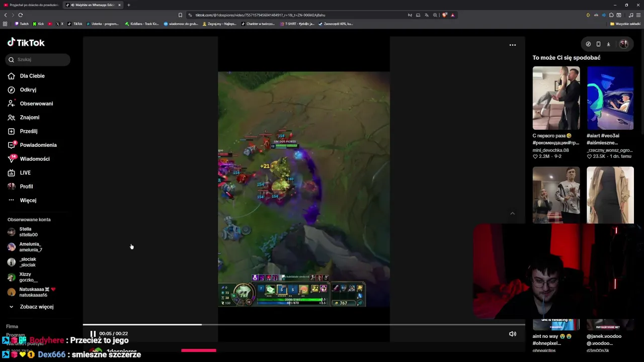Click the browser forward arrow
This screenshot has width=644, height=362.
(13, 15)
